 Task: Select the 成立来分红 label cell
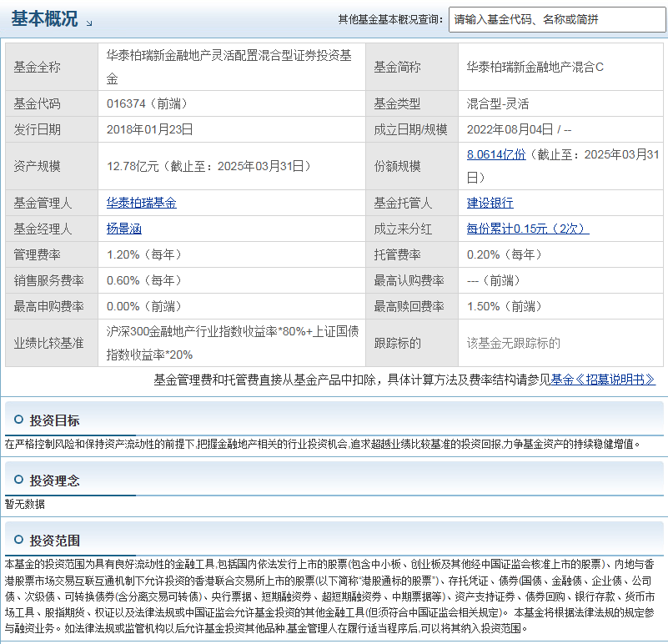412,229
